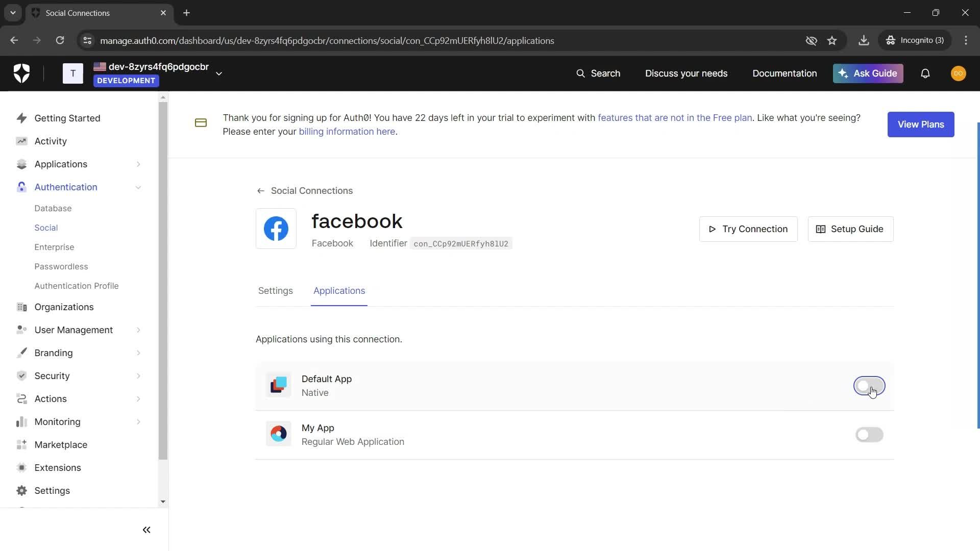The height and width of the screenshot is (551, 980).
Task: Expand Branding submenu chevron
Action: (138, 353)
